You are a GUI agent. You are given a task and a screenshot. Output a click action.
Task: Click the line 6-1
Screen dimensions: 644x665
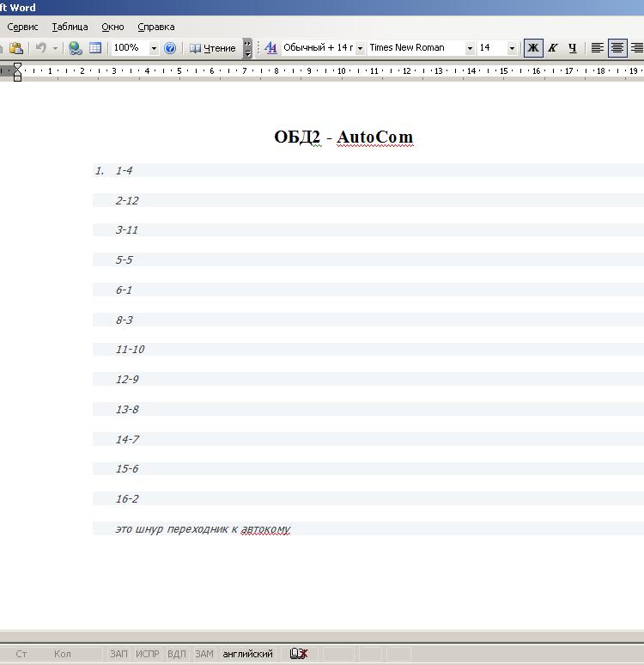coord(124,290)
